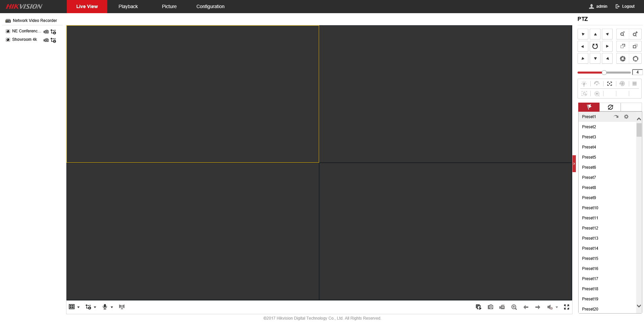This screenshot has width=644, height=322.
Task: Zoom out with PTZ zoom minus
Action: 622,34
